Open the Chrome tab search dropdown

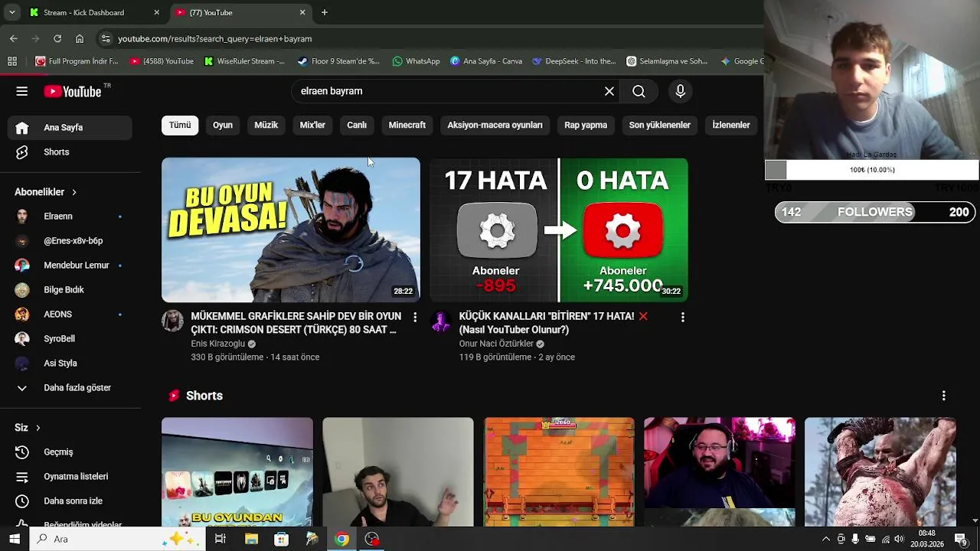click(11, 12)
